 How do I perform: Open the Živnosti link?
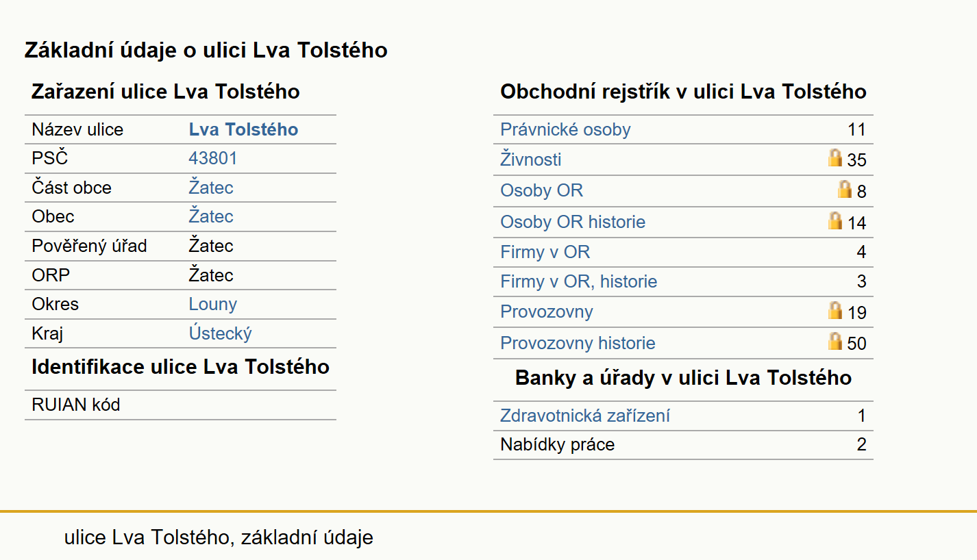(530, 160)
